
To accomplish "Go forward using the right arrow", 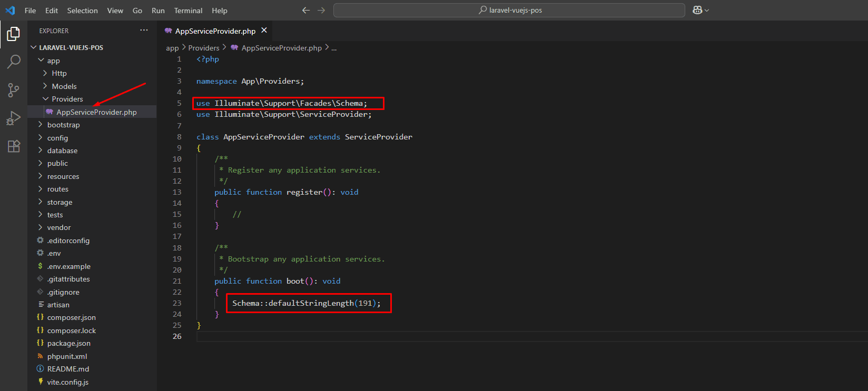I will [321, 11].
